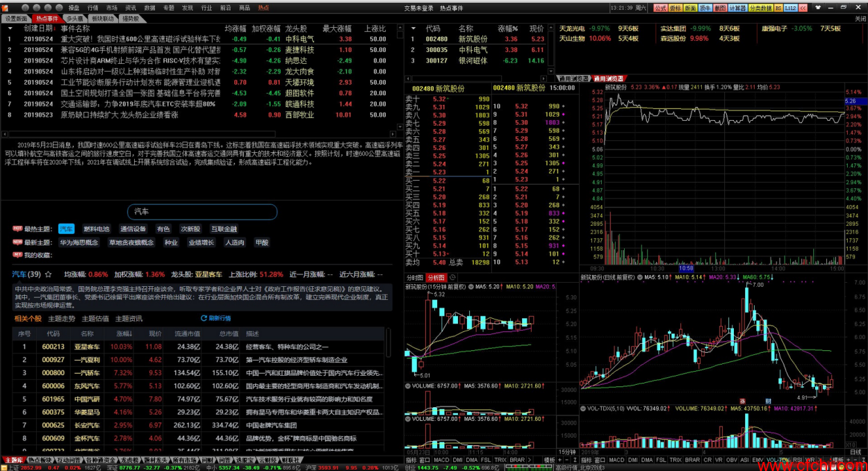Image resolution: width=868 pixels, height=471 pixels.
Task: Select the 人造肉 new theme tag
Action: coord(234,242)
